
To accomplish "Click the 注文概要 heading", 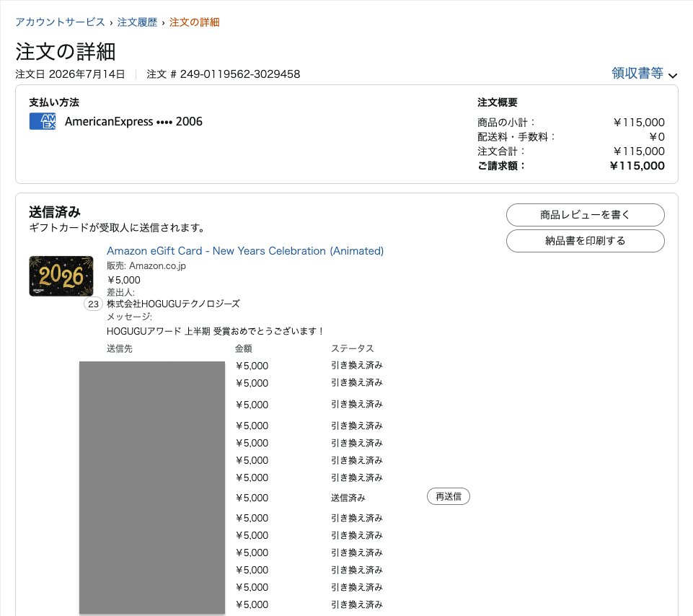I will point(497,102).
